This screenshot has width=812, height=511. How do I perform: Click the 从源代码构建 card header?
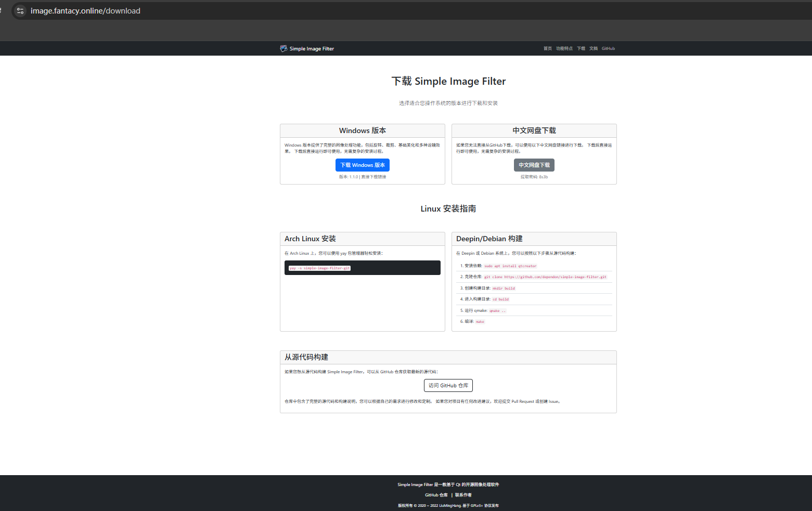tap(448, 357)
